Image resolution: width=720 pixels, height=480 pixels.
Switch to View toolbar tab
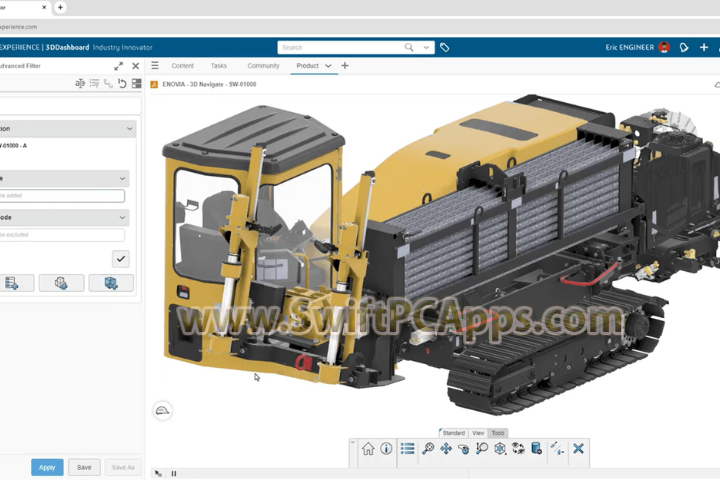478,433
